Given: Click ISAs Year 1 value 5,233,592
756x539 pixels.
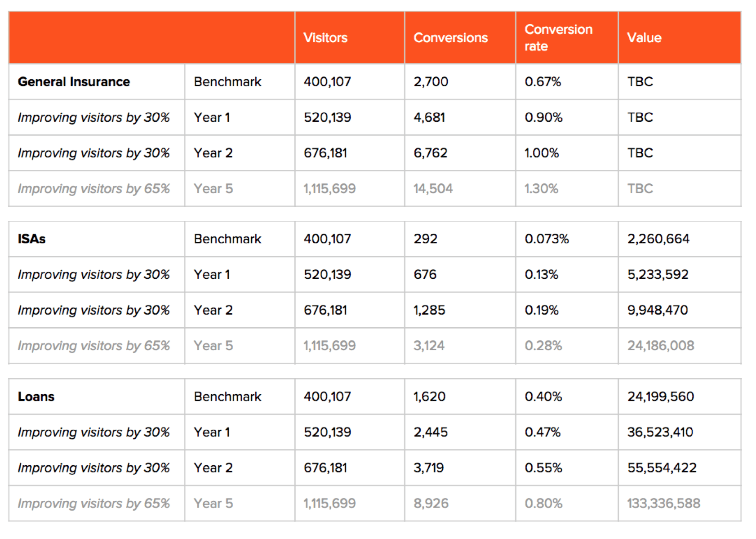Looking at the screenshot, I should pos(658,274).
